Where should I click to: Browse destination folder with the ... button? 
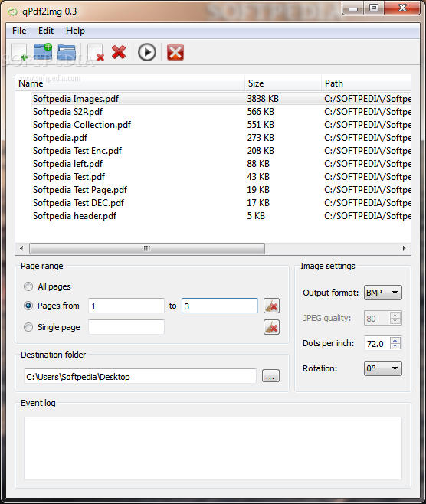(x=270, y=376)
